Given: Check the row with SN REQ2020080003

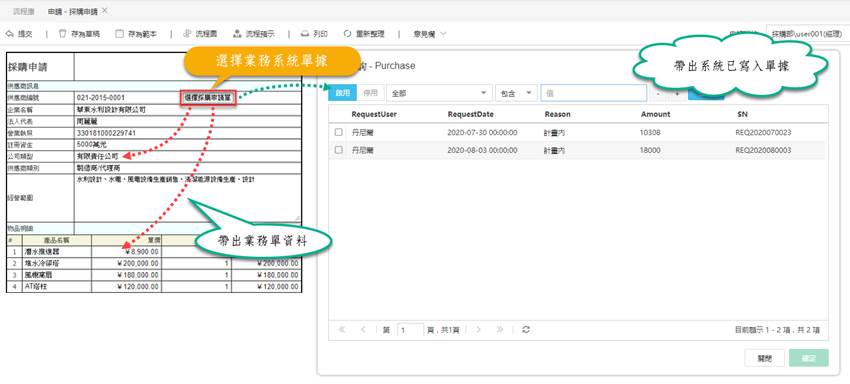Looking at the screenshot, I should coord(338,150).
